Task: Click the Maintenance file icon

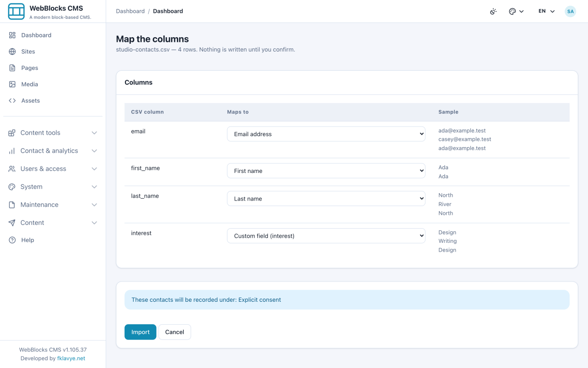Action: pos(12,205)
